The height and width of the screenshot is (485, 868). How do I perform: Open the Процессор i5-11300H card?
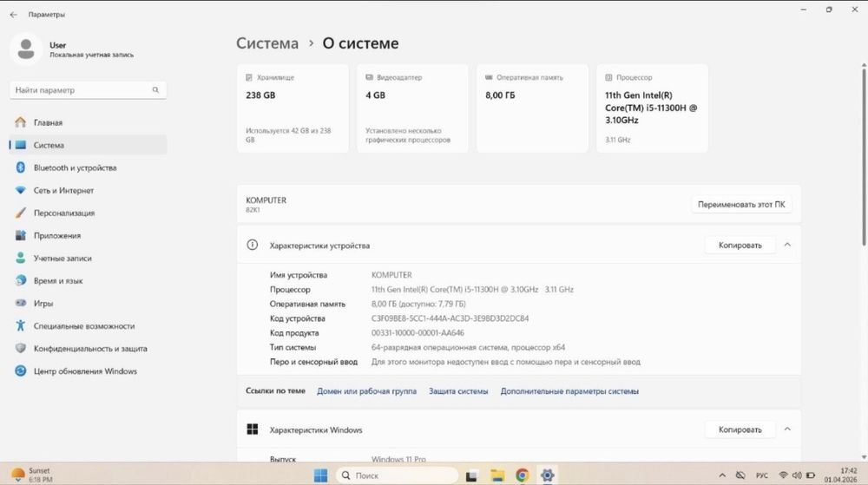tap(652, 108)
